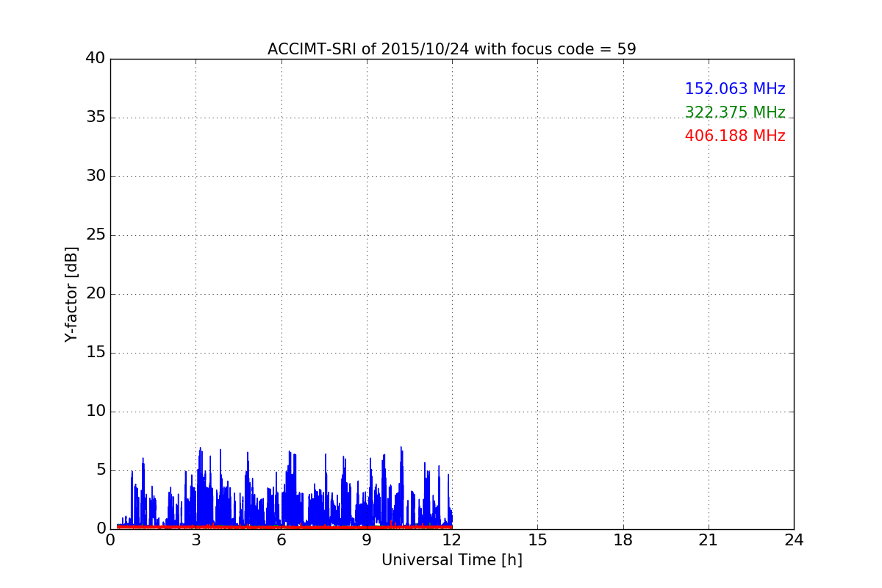Click the x-axis tick label 21
Viewport: 882px width, 588px height.
click(x=709, y=540)
